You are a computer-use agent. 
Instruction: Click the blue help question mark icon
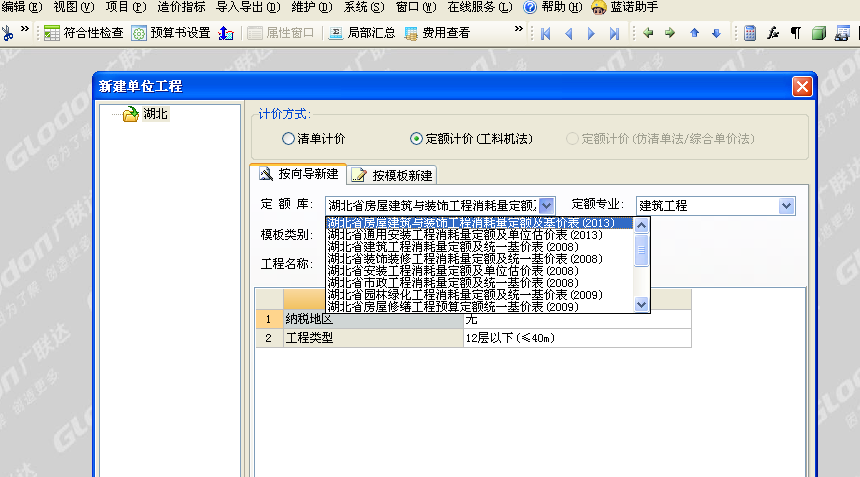(530, 7)
